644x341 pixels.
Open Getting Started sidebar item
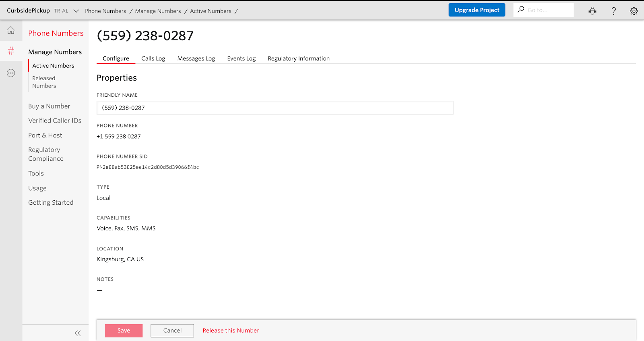[x=51, y=203]
